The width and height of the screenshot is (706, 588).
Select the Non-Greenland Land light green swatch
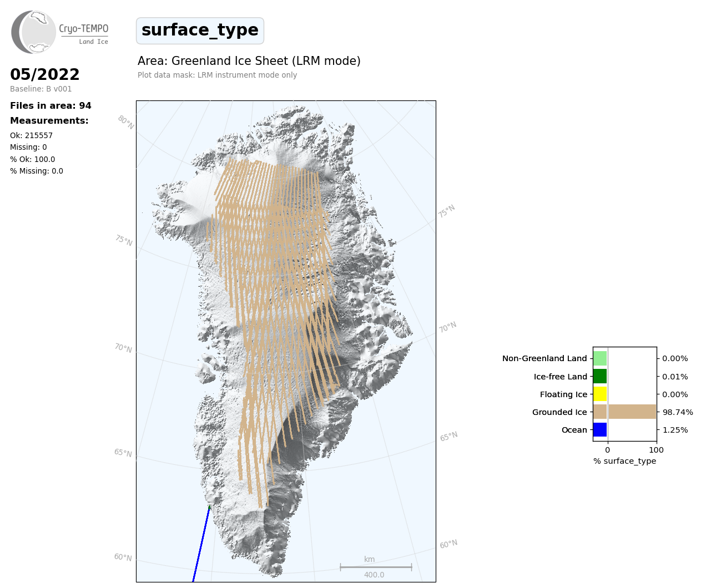[600, 358]
